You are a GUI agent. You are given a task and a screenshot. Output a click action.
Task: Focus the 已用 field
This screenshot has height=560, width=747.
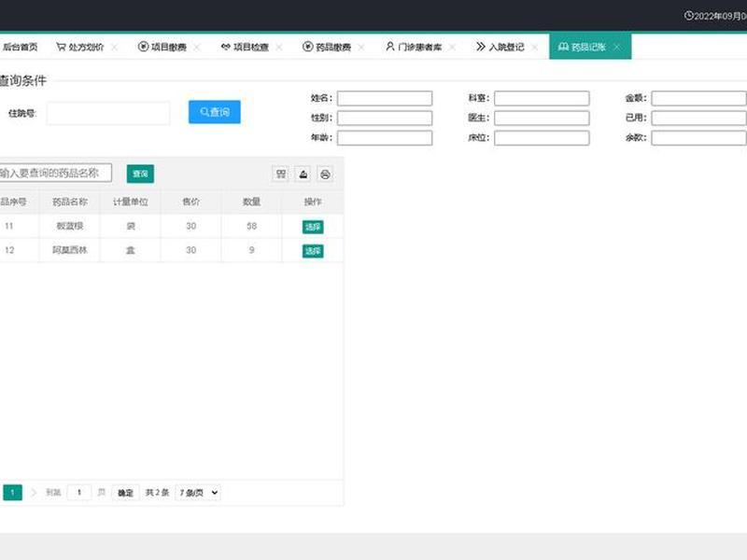698,119
